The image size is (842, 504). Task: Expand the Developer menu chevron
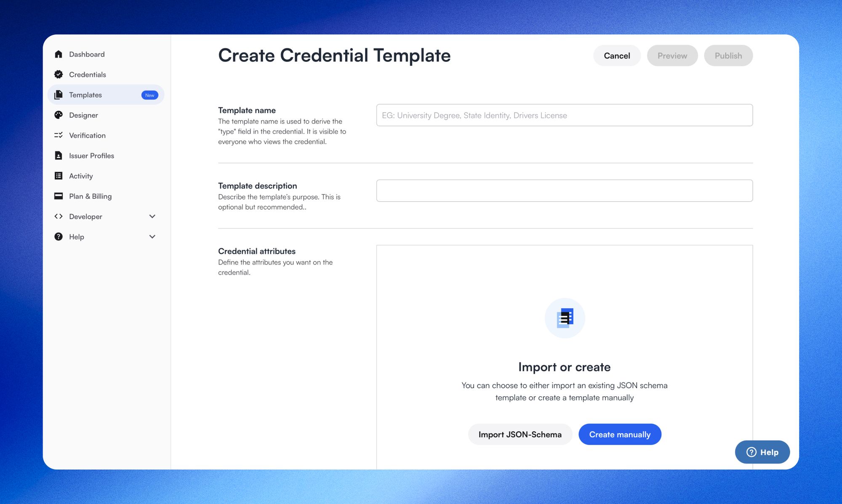click(x=152, y=216)
